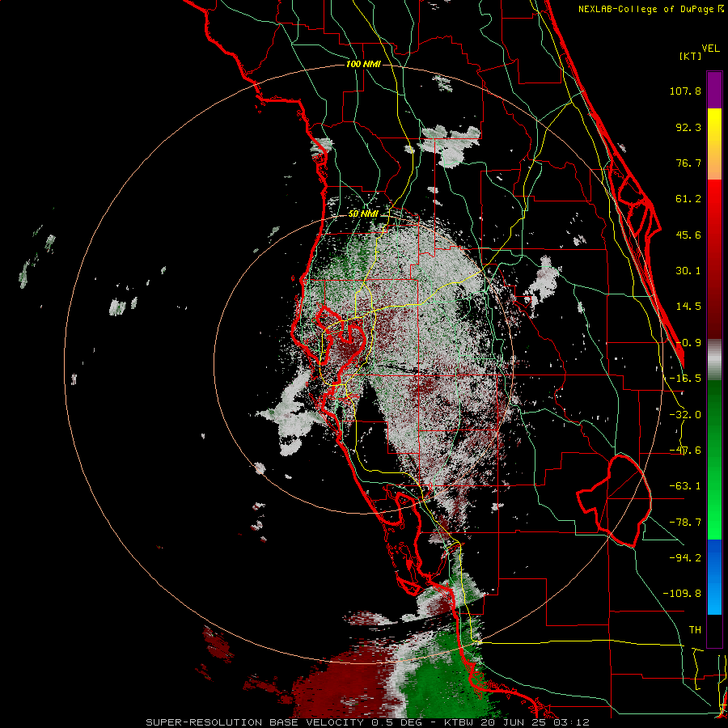Select the -63.1 legend value
Screen dimensions: 728x728
pyautogui.click(x=685, y=486)
